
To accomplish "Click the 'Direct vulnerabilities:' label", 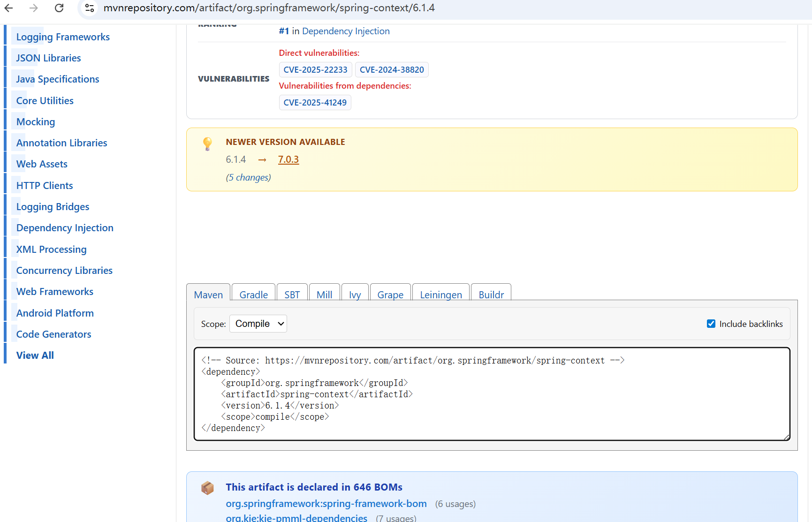I will click(x=319, y=53).
